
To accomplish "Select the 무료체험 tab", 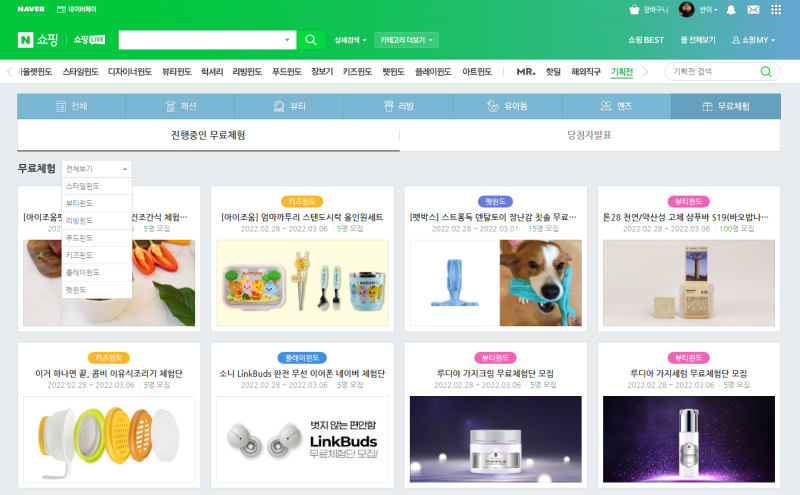I will coord(726,106).
